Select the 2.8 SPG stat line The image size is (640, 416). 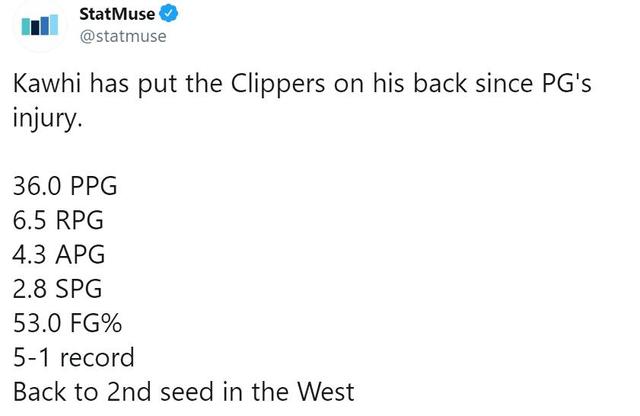[57, 289]
